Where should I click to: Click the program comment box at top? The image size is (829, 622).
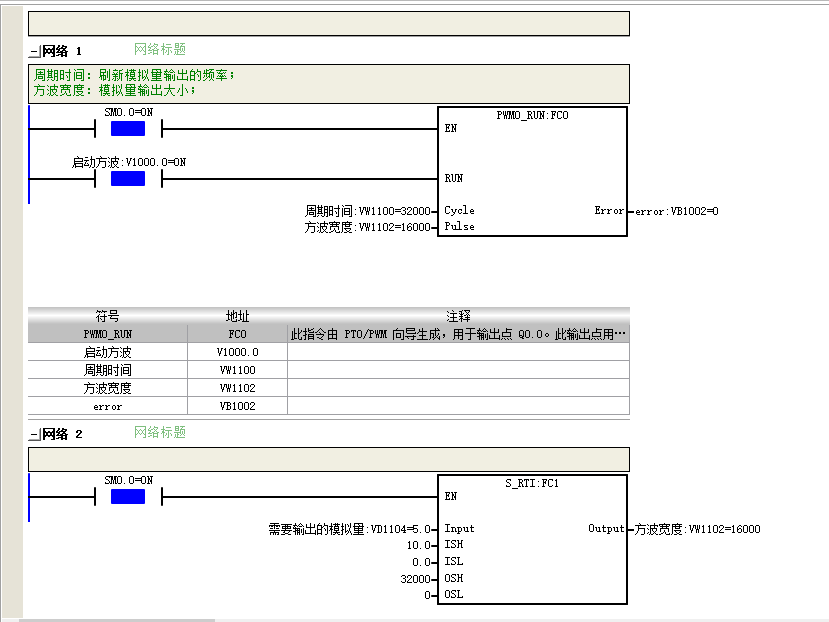point(329,24)
